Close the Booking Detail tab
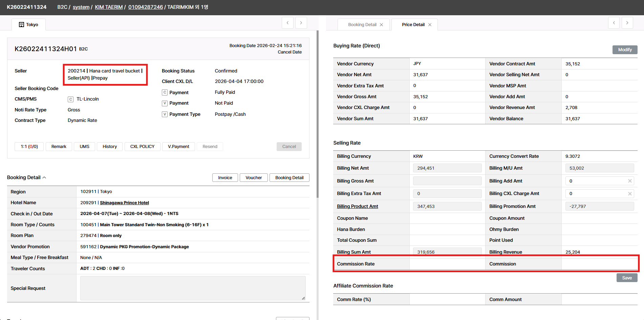The width and height of the screenshot is (644, 320). (382, 25)
